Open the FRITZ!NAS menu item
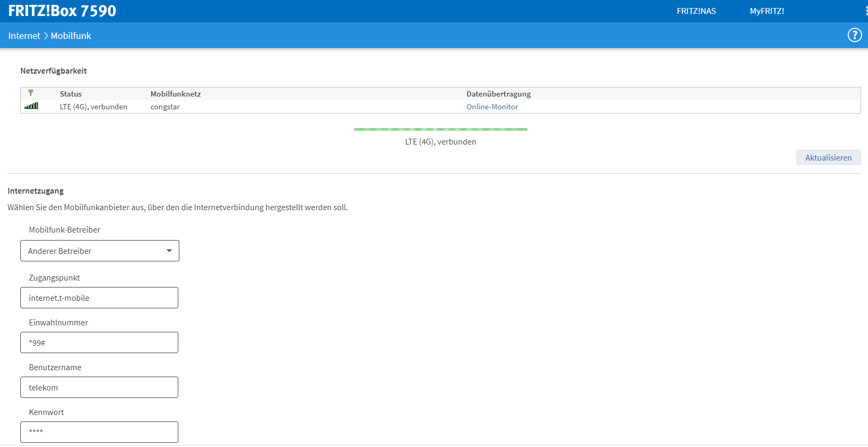This screenshot has height=447, width=868. (696, 11)
